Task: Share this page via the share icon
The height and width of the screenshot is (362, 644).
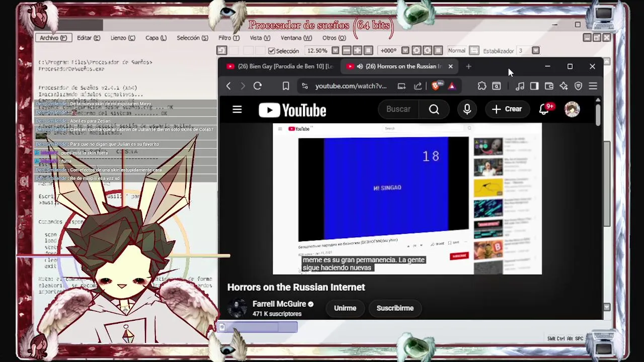Action: coord(418,86)
